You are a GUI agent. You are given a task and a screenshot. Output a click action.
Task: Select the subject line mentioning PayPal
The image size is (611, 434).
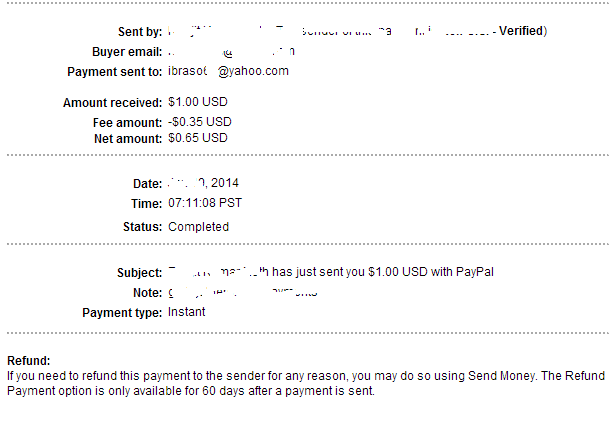331,272
